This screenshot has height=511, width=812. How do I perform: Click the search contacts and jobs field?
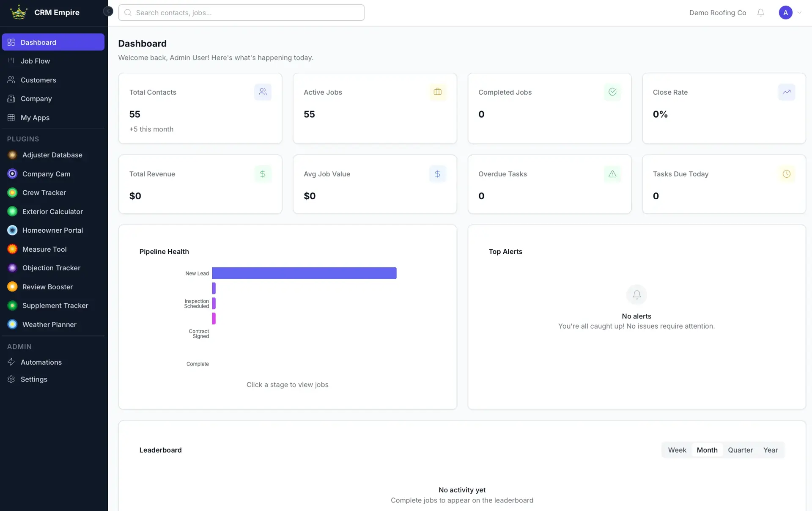pyautogui.click(x=241, y=13)
